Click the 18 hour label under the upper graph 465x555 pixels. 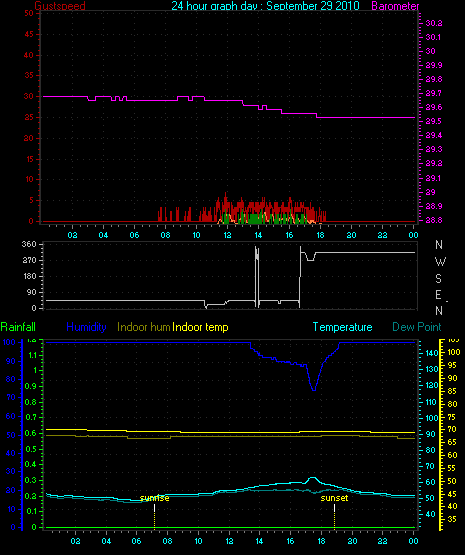[320, 235]
